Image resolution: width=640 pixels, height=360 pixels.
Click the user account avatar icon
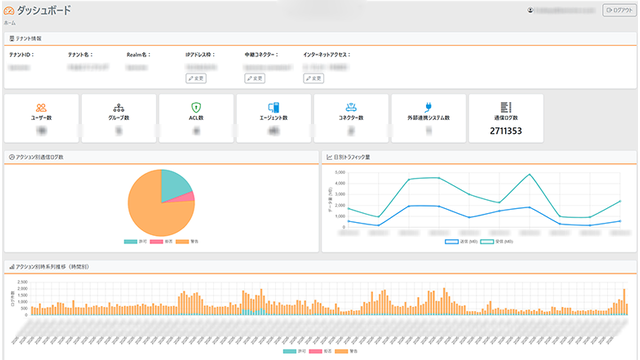point(530,10)
